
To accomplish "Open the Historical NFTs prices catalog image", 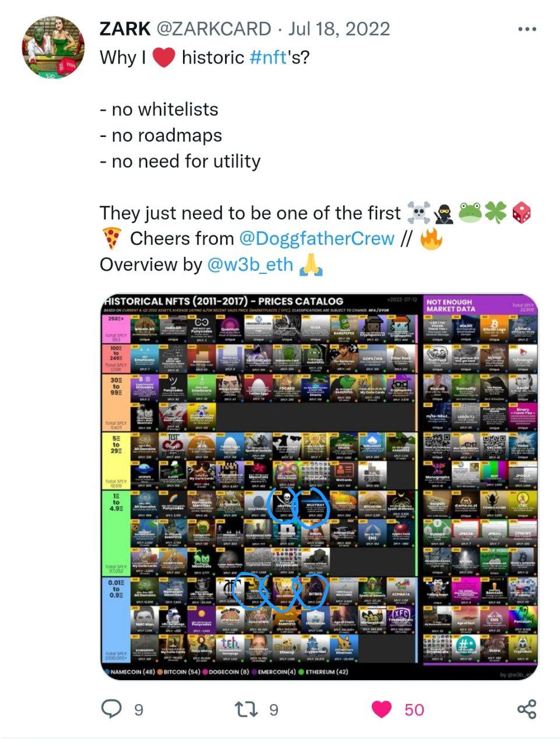I will [319, 487].
